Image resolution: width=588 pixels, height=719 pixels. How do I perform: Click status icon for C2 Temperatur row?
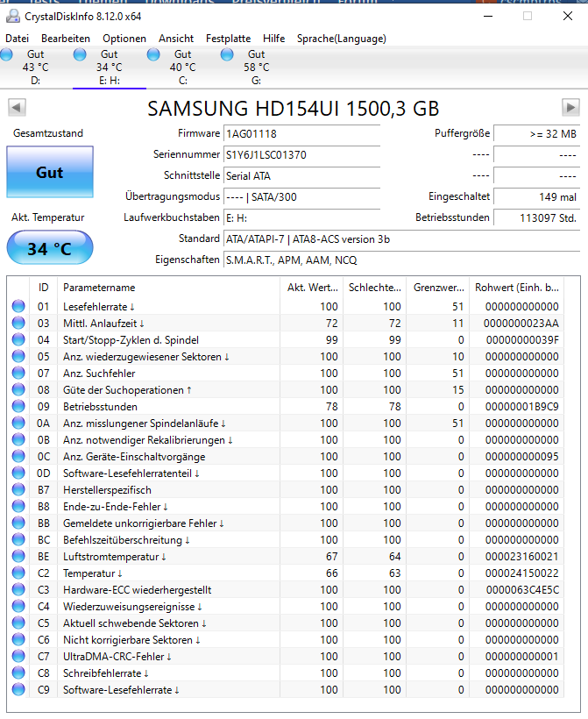pos(18,573)
